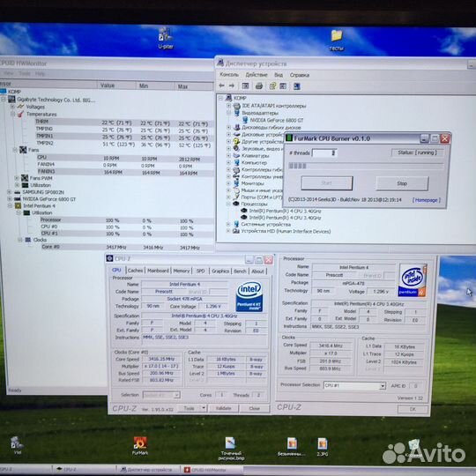Screen dimensions: 476x476
Task: Switch to the SPD tab in CPU-Z
Action: click(200, 271)
